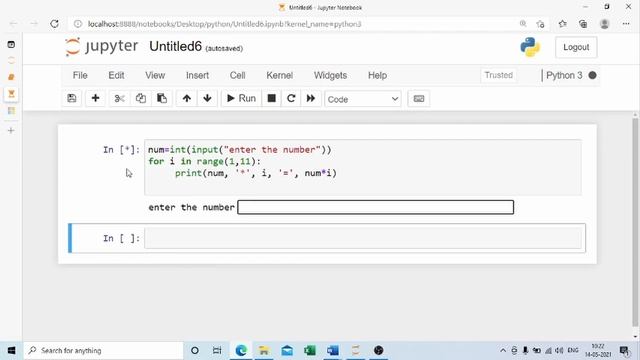
Task: Open browser settings and more menu
Action: click(x=626, y=24)
